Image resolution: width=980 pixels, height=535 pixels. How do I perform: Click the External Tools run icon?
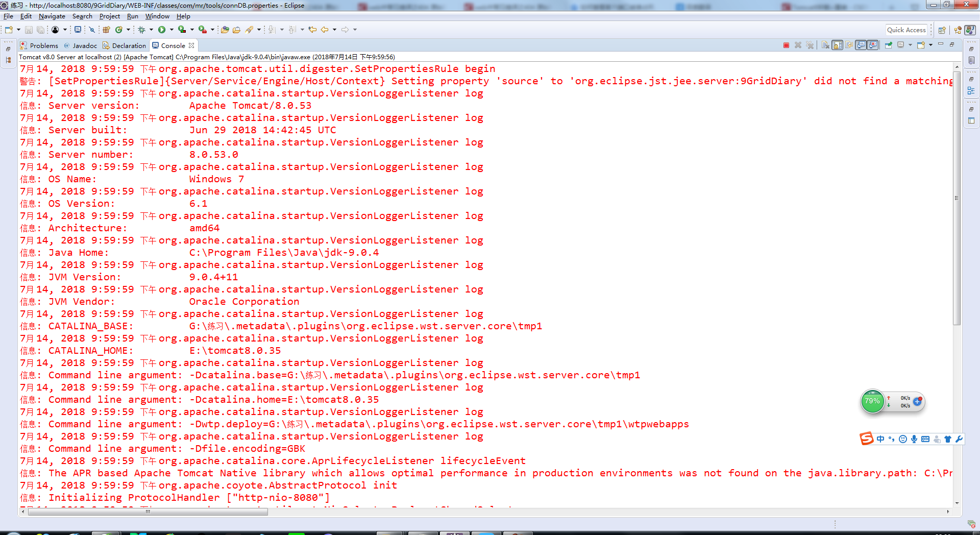tap(203, 30)
